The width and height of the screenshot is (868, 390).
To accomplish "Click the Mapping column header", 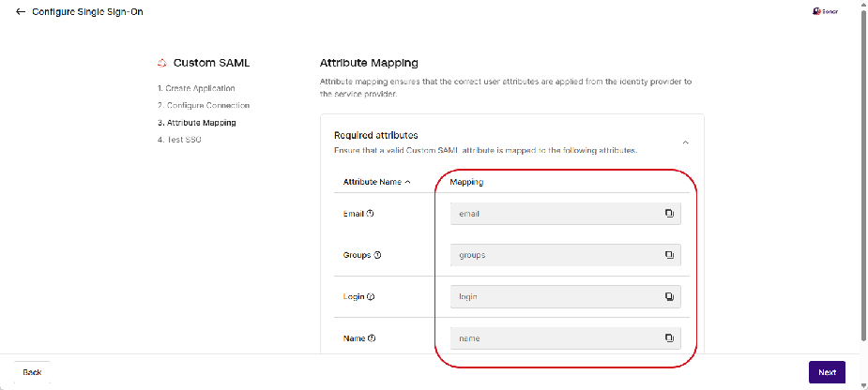I will click(466, 182).
